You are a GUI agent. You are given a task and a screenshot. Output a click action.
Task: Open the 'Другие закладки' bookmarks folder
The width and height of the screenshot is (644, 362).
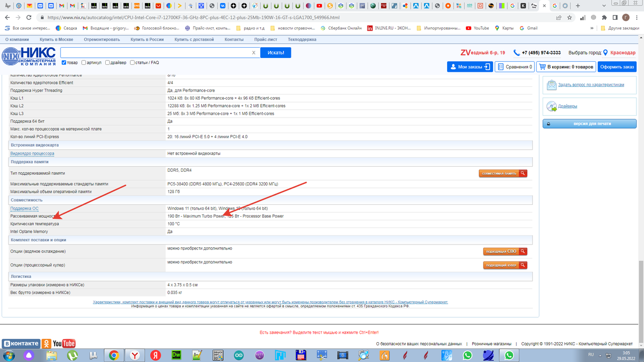point(619,28)
